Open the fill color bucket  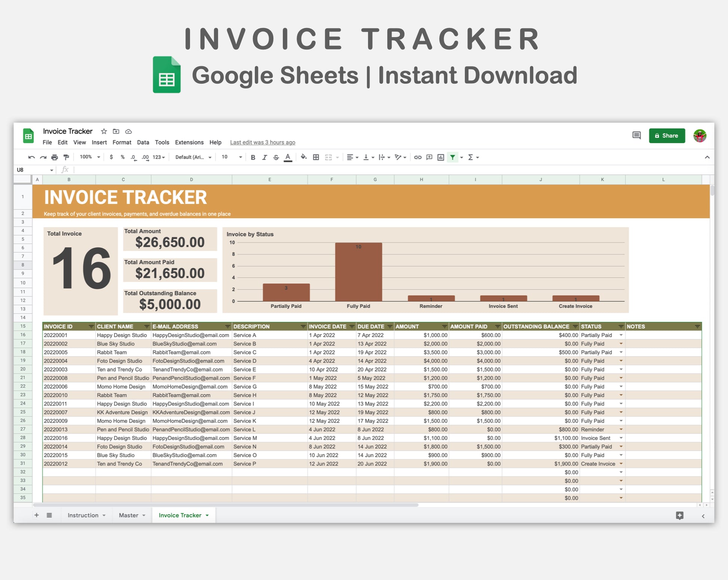[x=303, y=157]
